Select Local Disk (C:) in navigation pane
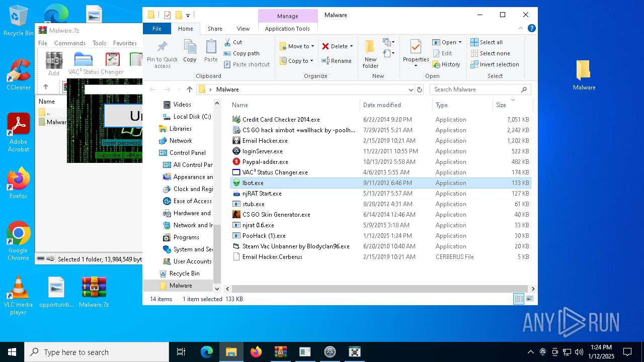 pos(187,117)
